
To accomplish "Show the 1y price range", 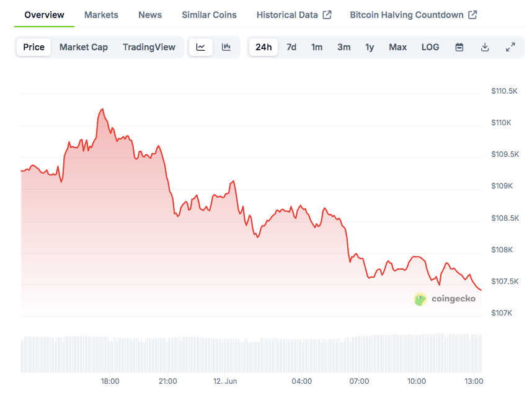I will click(x=370, y=47).
